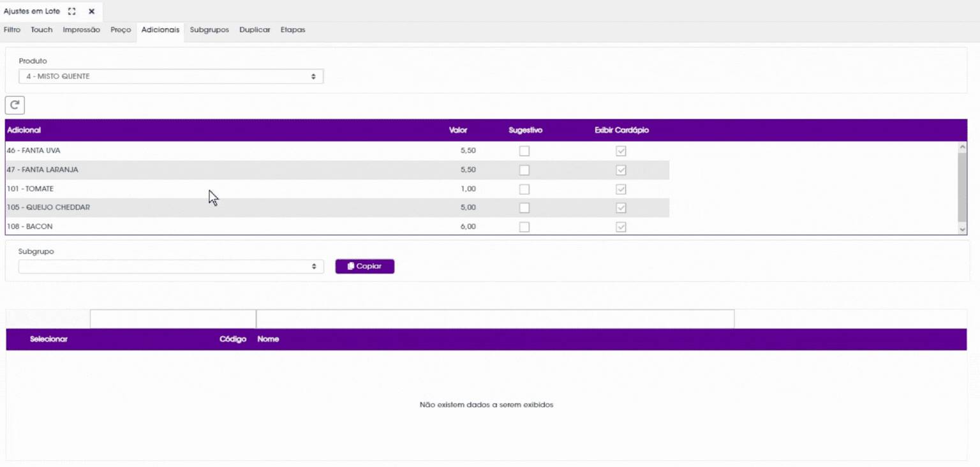This screenshot has width=980, height=467.
Task: Switch to the Filtro tab
Action: pyautogui.click(x=12, y=30)
